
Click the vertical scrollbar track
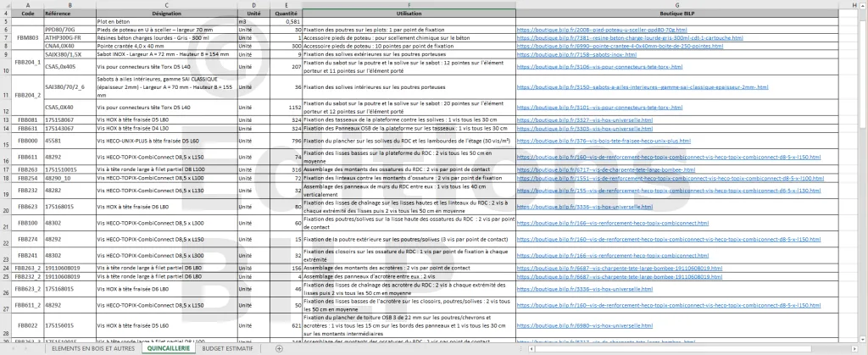tap(863, 212)
